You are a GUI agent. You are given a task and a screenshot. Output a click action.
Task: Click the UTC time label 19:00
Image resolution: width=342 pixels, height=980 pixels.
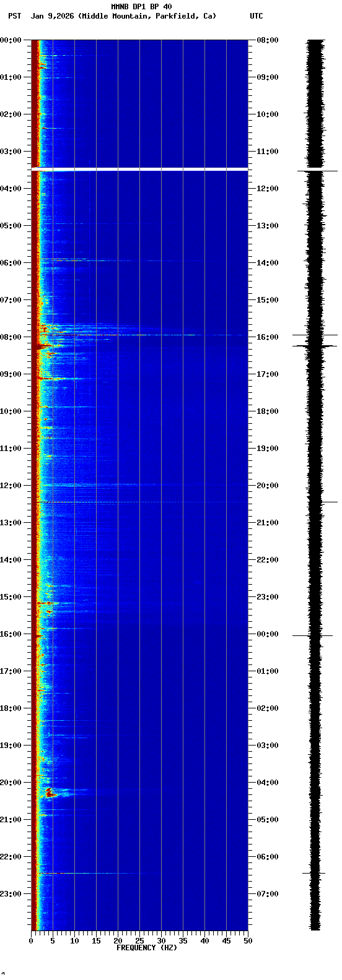tap(268, 449)
